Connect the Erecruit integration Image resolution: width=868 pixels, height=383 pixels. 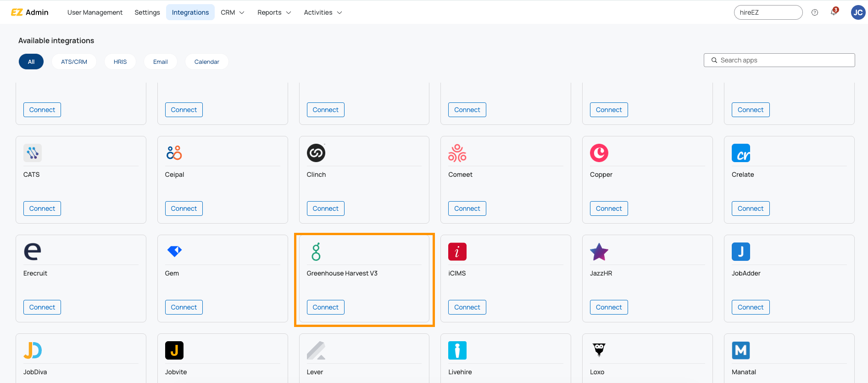click(42, 307)
